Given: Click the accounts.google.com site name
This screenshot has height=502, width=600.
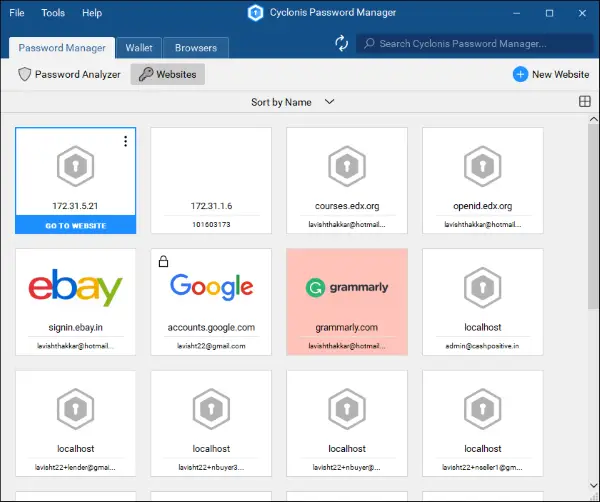Looking at the screenshot, I should click(211, 327).
